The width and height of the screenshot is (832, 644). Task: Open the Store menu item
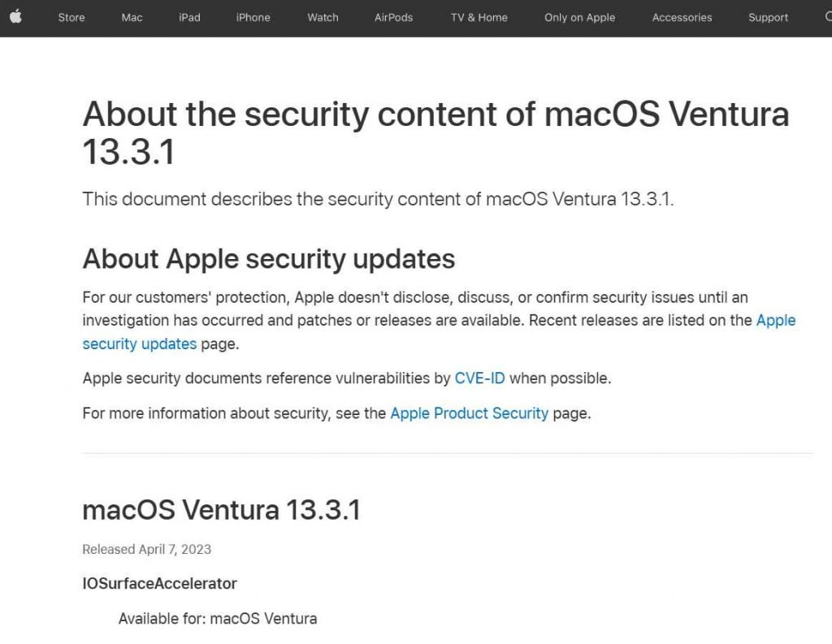(71, 18)
